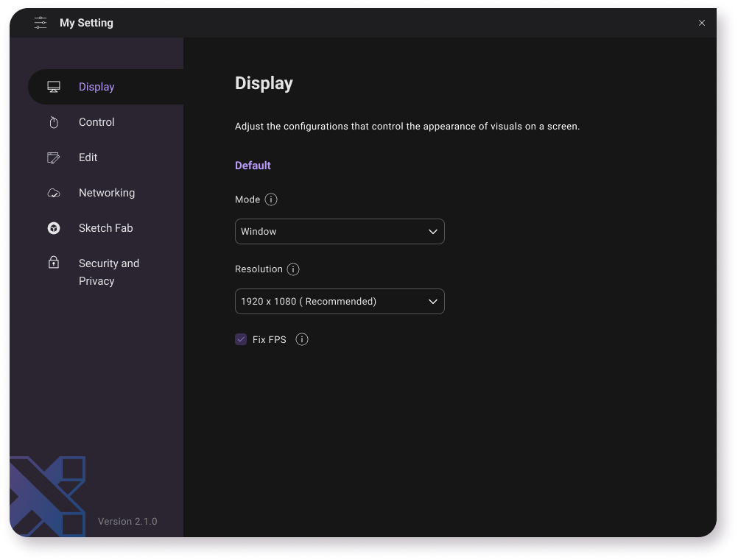Click the X logo in bottom-left corner

47,495
